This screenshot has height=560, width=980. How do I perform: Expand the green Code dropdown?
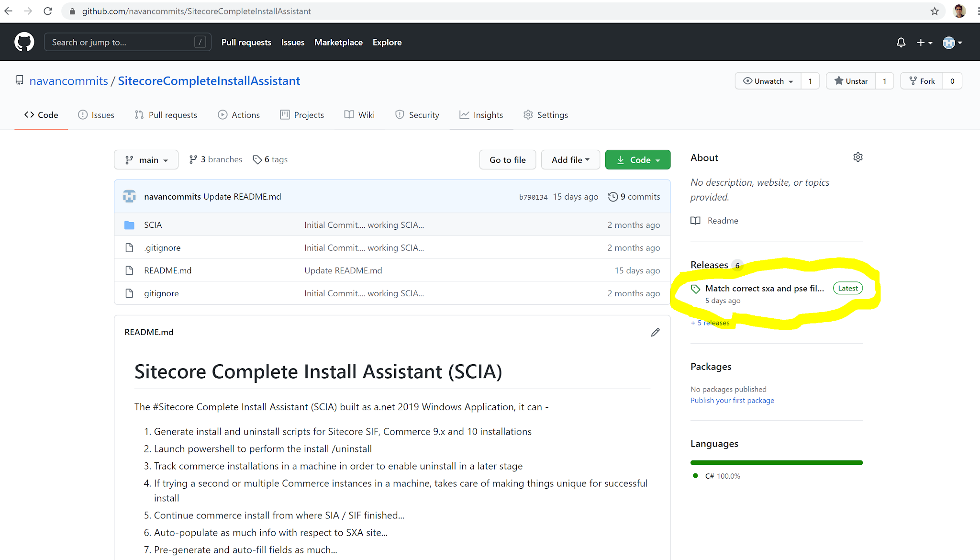(x=638, y=160)
